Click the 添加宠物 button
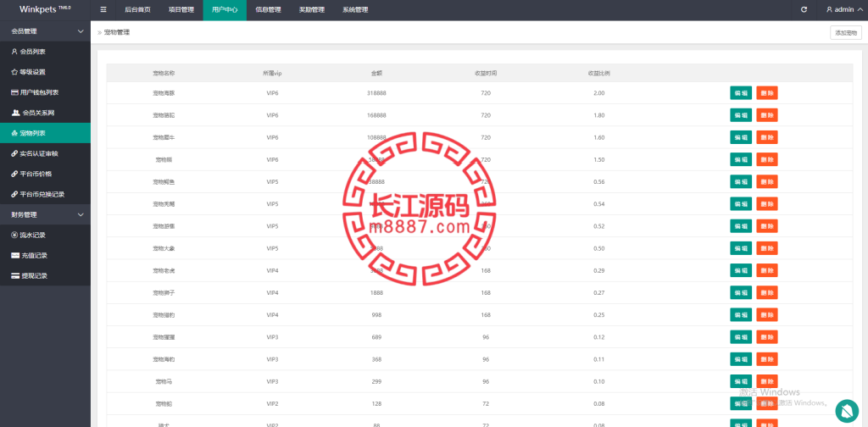 click(x=846, y=33)
